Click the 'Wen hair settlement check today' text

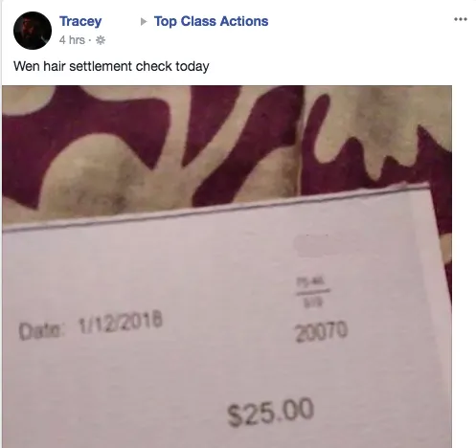coord(111,66)
